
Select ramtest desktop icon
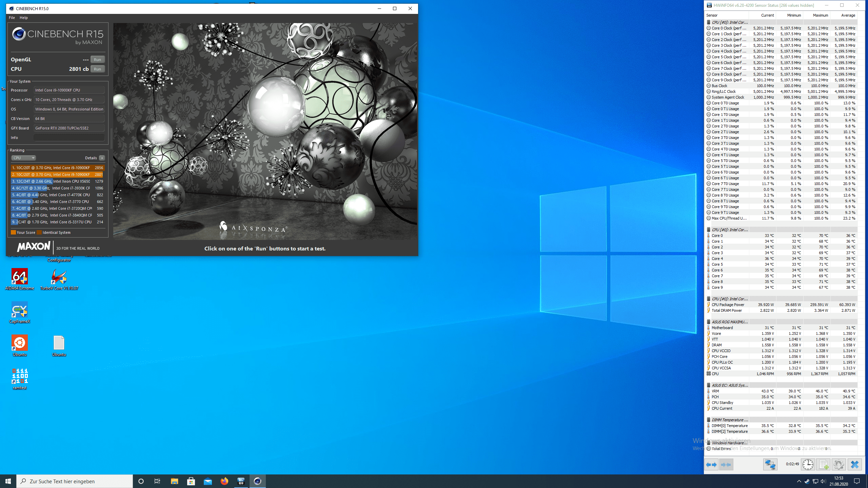pos(20,379)
